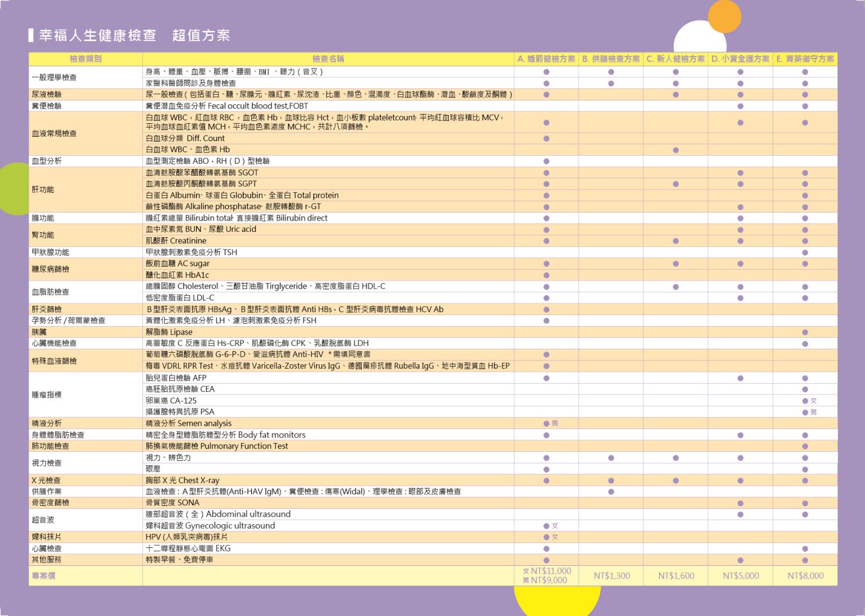
Task: Click the 肝炎篩檢 category cell
Action: click(85, 309)
